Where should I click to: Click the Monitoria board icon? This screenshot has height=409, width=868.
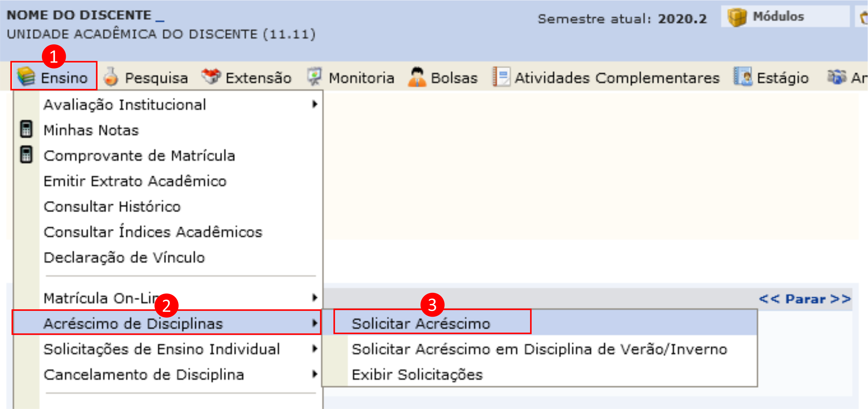[x=315, y=77]
